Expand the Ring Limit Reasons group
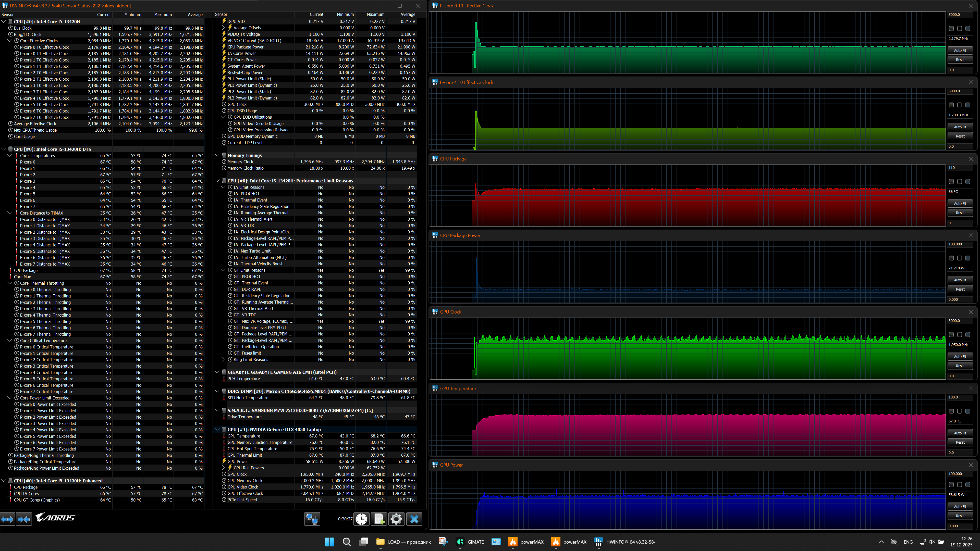The height and width of the screenshot is (551, 980). point(223,359)
